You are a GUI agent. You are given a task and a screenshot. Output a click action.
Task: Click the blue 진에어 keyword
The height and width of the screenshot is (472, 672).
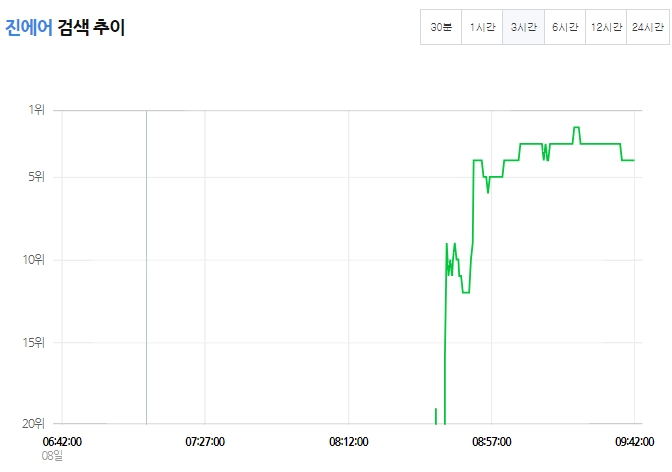tap(29, 28)
